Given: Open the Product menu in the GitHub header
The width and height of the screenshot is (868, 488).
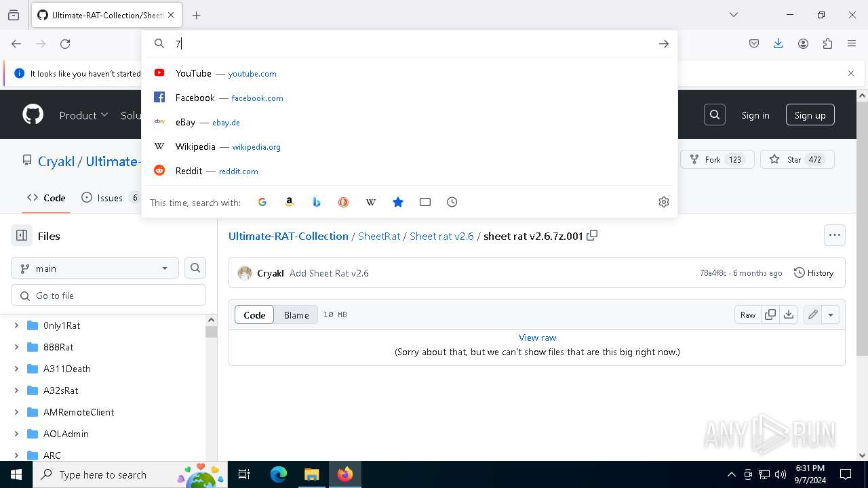Looking at the screenshot, I should click(83, 115).
